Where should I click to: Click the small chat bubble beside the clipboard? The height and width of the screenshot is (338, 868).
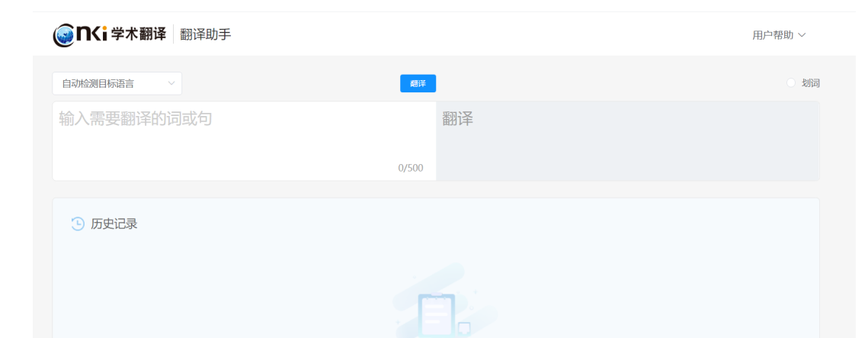pos(463,329)
